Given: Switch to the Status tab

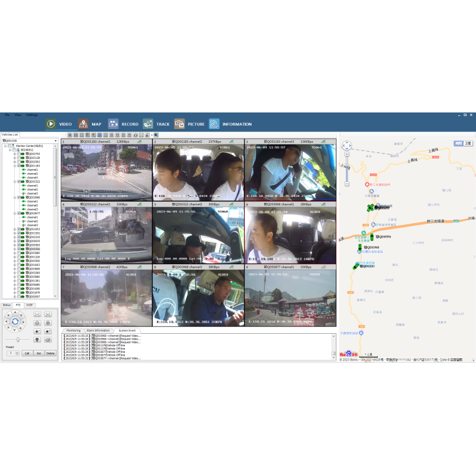Looking at the screenshot, I should tap(7, 305).
